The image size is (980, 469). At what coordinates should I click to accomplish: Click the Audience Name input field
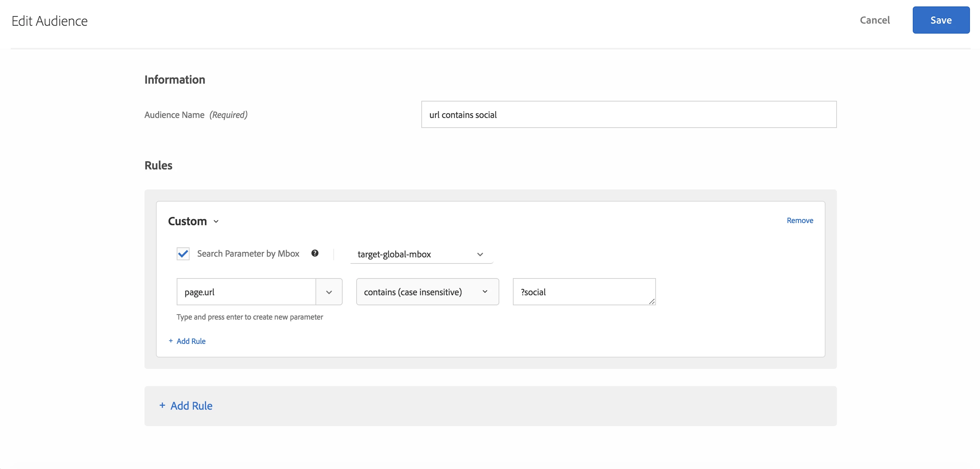pyautogui.click(x=628, y=114)
